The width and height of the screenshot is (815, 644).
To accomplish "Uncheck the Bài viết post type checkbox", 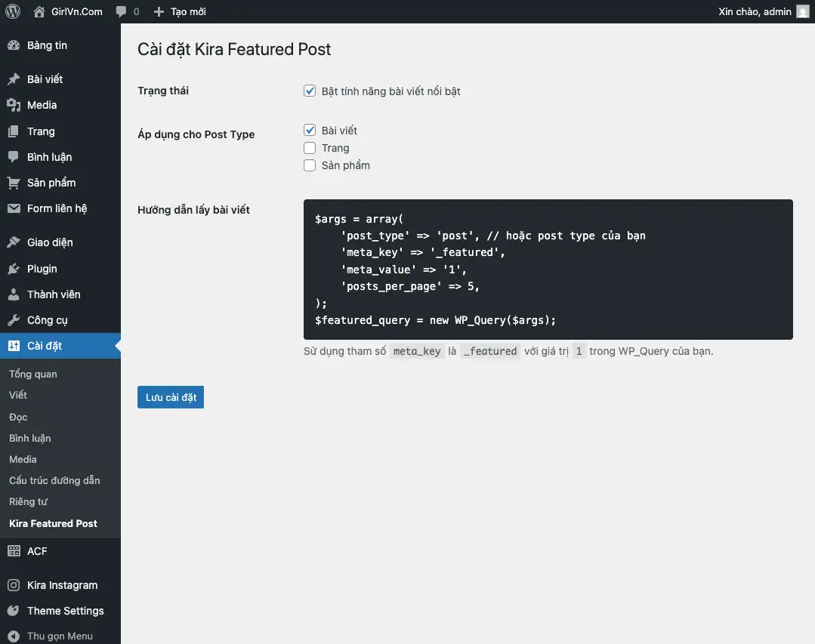I will point(310,131).
